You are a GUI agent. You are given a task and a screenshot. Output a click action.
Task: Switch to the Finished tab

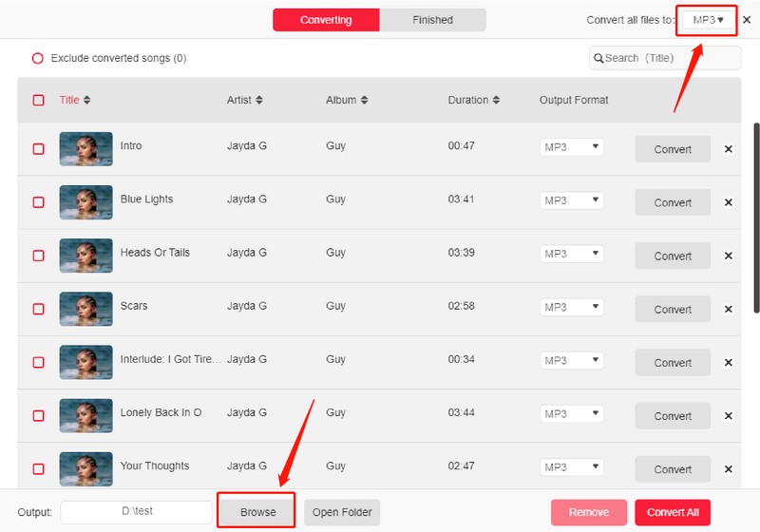click(433, 20)
